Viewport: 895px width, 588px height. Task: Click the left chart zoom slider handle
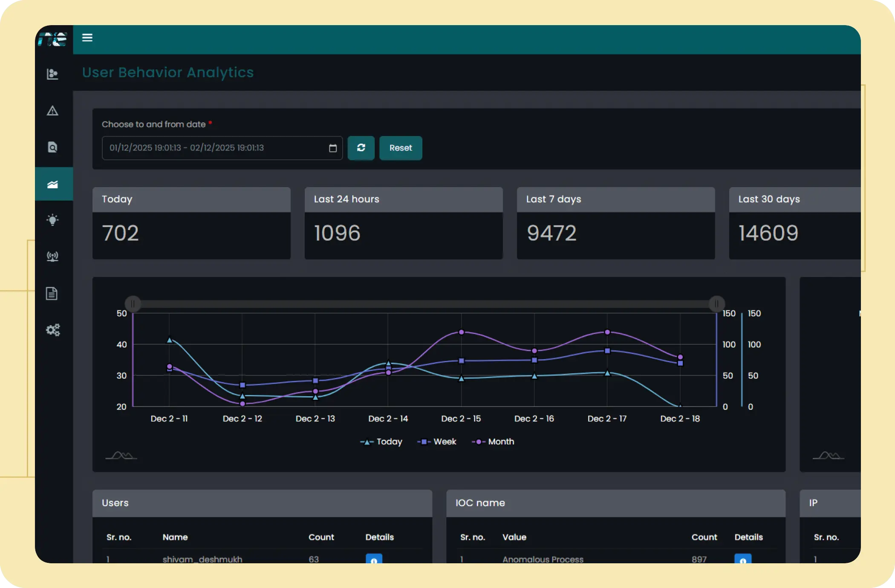tap(133, 304)
